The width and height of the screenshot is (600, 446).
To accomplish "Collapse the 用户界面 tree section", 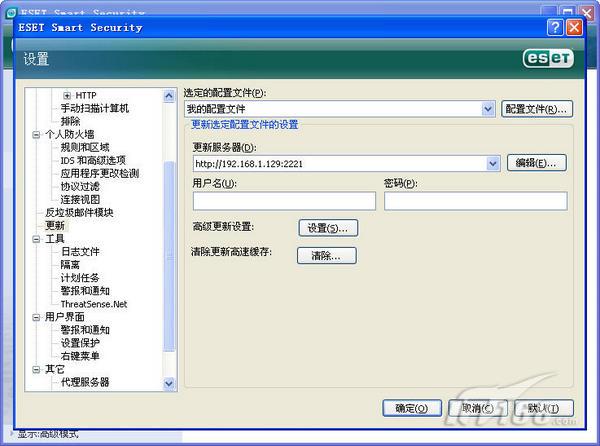I will pyautogui.click(x=37, y=317).
